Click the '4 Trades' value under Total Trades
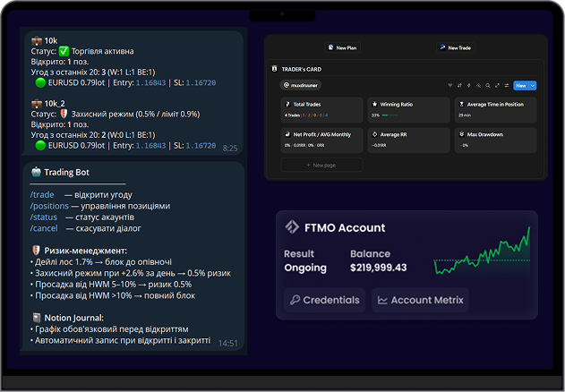This screenshot has height=392, width=565. [x=292, y=115]
